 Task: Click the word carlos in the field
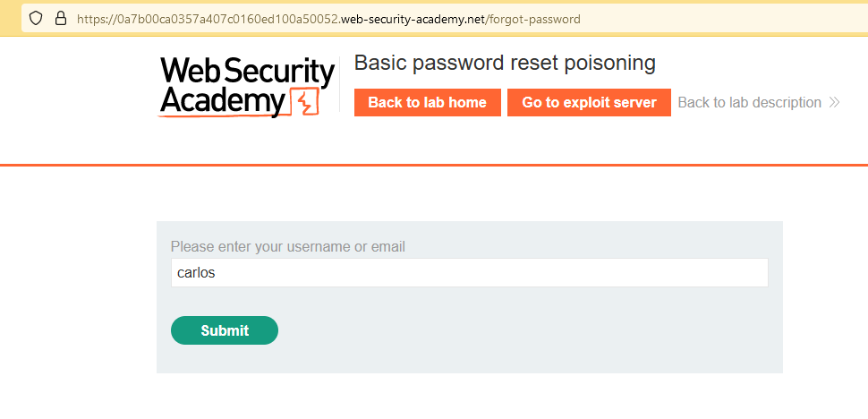tap(196, 273)
